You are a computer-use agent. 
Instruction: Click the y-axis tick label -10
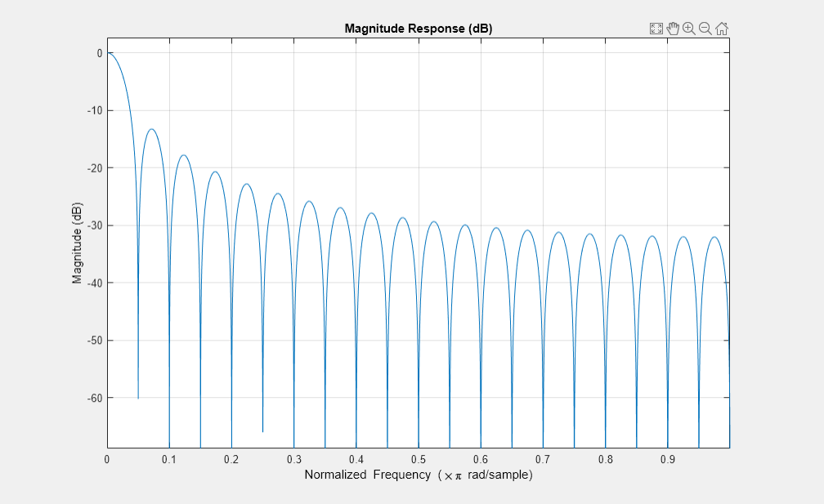[95, 111]
